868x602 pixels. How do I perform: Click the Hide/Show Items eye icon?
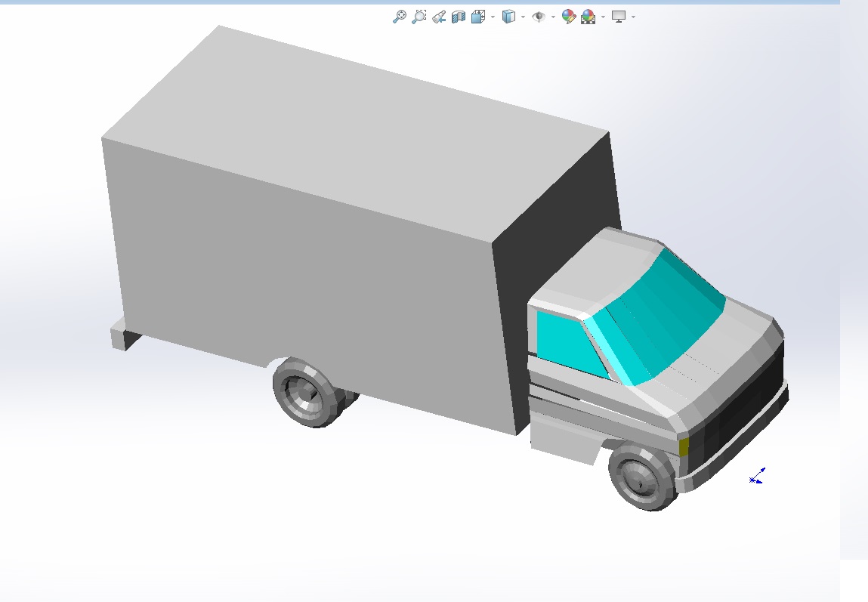click(x=539, y=17)
